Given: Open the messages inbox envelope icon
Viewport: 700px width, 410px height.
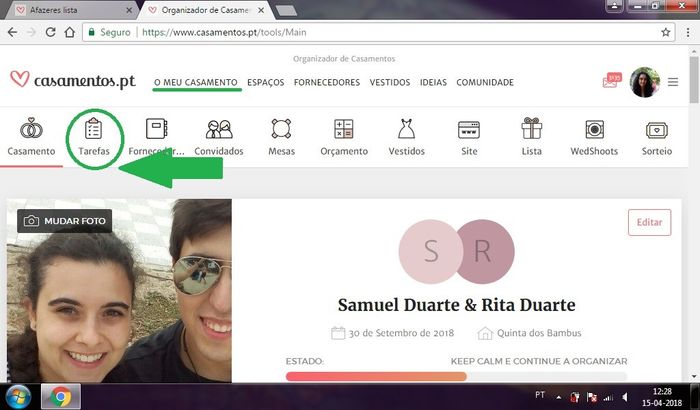Looking at the screenshot, I should coord(611,82).
